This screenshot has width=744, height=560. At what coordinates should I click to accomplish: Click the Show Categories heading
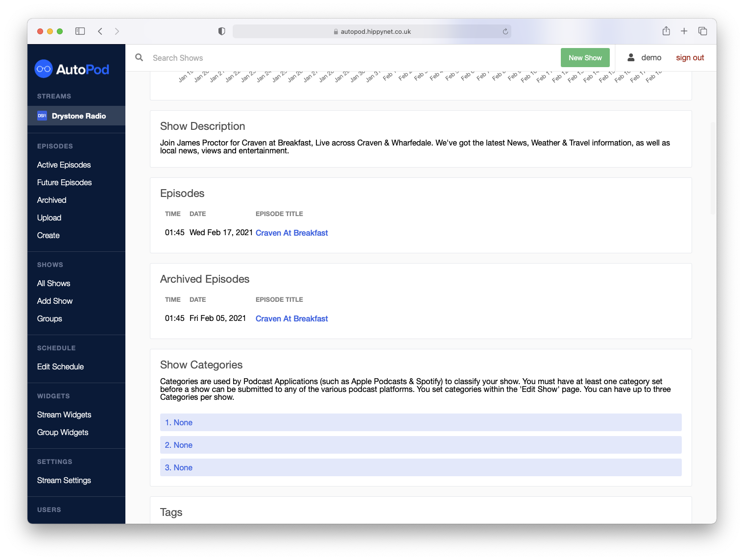[201, 365]
